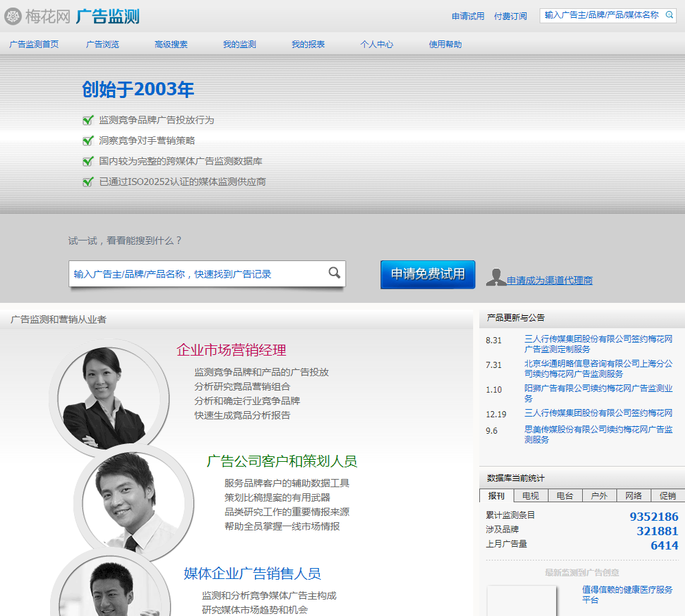Image resolution: width=685 pixels, height=616 pixels.
Task: Click the 帮助全员掌握一线市场情报 line
Action: point(283,526)
